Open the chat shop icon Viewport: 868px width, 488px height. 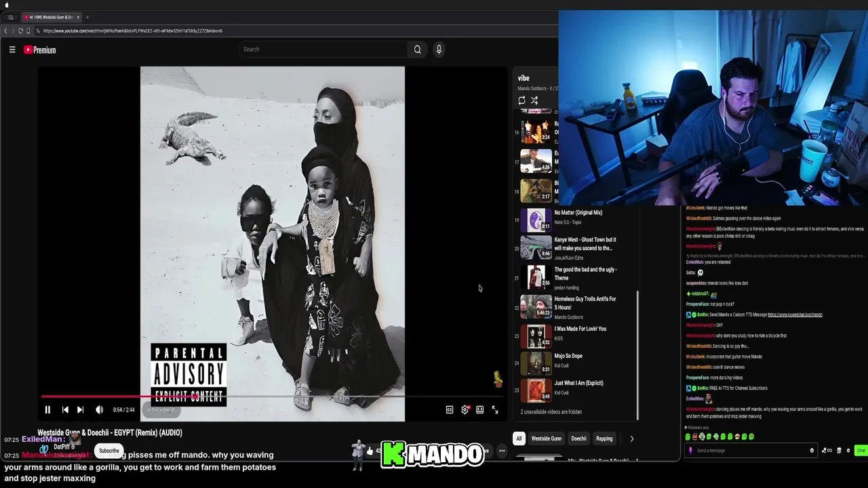coord(839,450)
